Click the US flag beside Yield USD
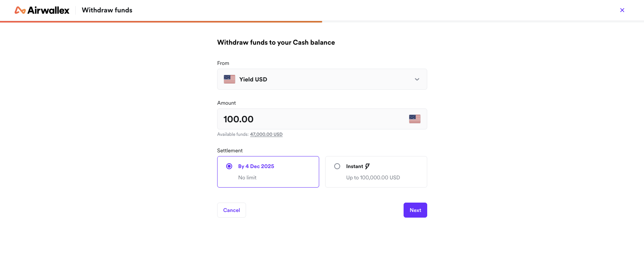644x254 pixels. point(229,79)
